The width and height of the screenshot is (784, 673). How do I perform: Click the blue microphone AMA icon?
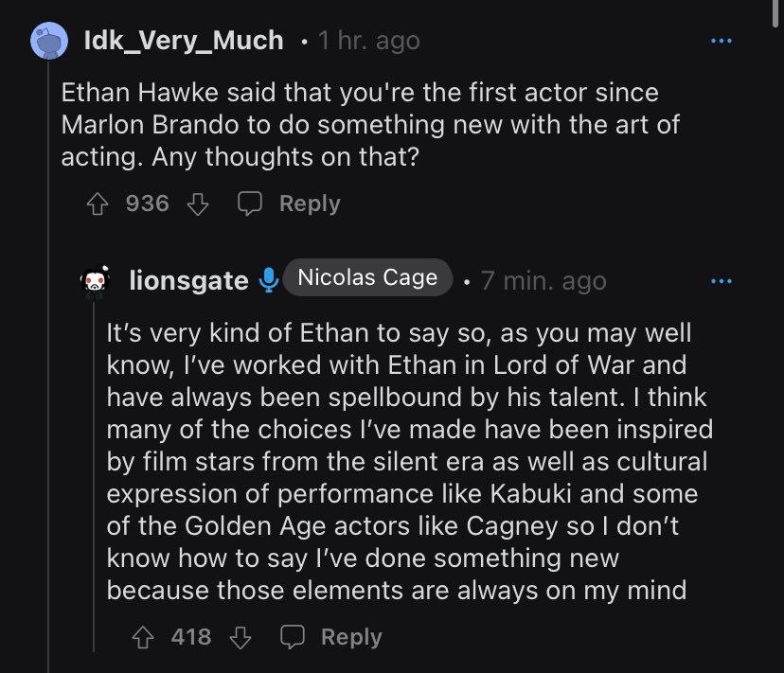[269, 280]
